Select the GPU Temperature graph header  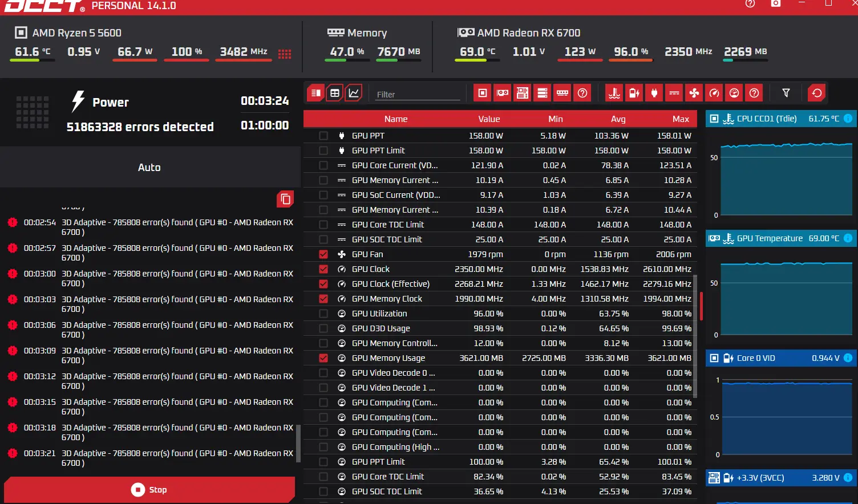click(x=780, y=238)
